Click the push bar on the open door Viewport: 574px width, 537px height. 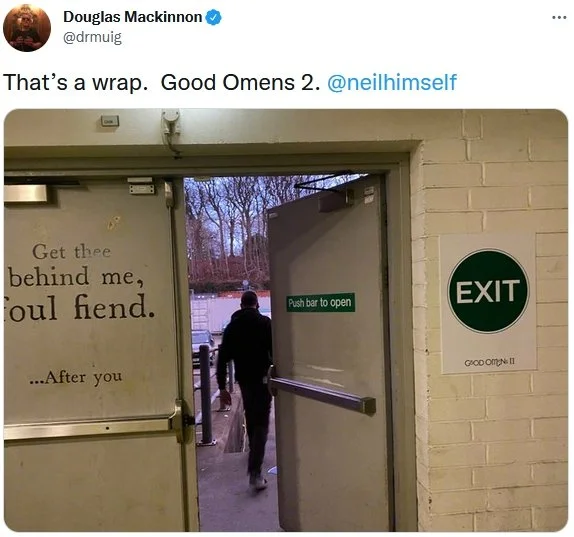coord(323,394)
